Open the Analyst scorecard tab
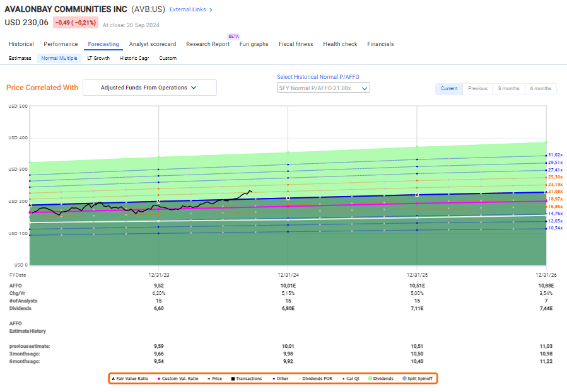This screenshot has height=392, width=567. point(153,44)
